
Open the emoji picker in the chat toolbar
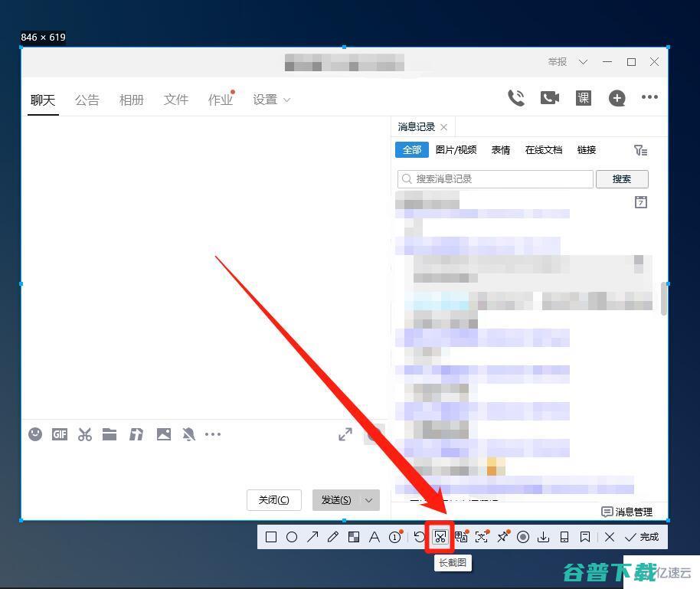pyautogui.click(x=35, y=434)
